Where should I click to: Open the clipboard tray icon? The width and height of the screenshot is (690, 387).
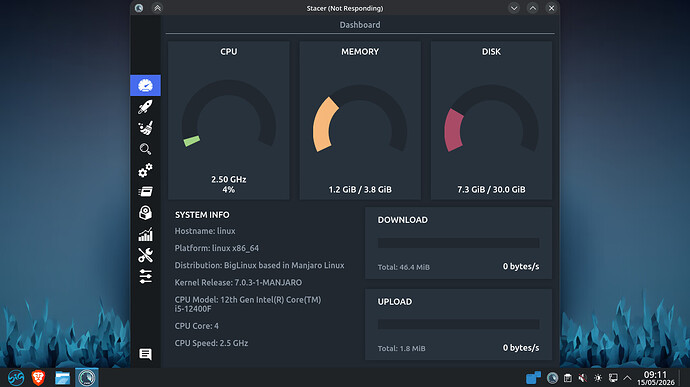click(x=568, y=378)
